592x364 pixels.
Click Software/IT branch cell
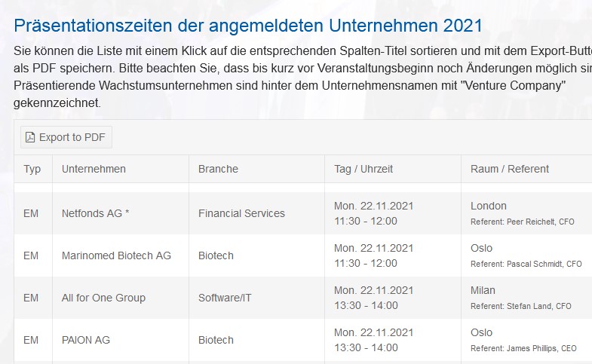tap(225, 298)
